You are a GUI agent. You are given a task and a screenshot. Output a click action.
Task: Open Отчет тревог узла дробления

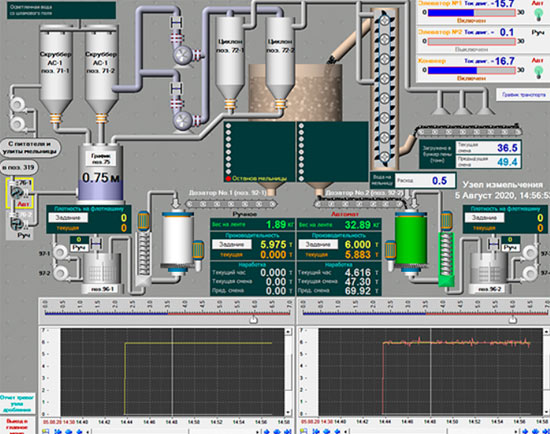pyautogui.click(x=17, y=404)
